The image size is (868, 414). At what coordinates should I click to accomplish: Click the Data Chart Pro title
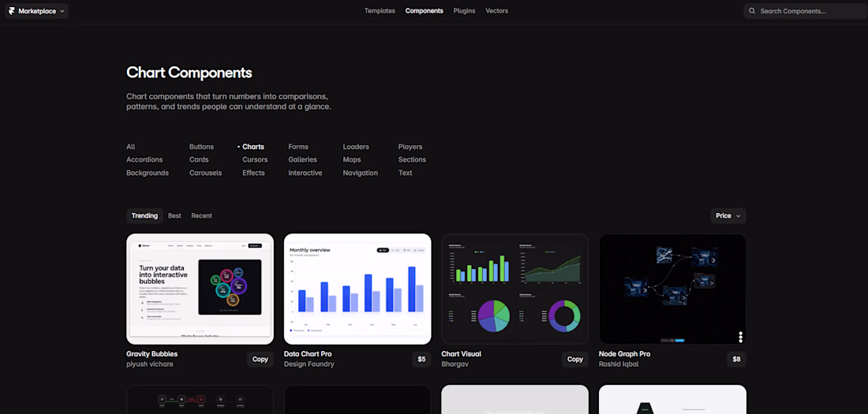pyautogui.click(x=308, y=353)
